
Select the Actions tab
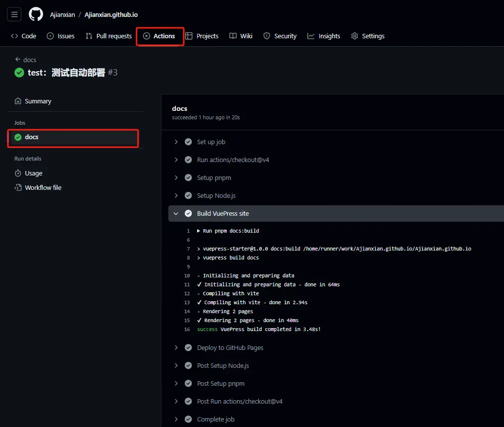pyautogui.click(x=159, y=36)
